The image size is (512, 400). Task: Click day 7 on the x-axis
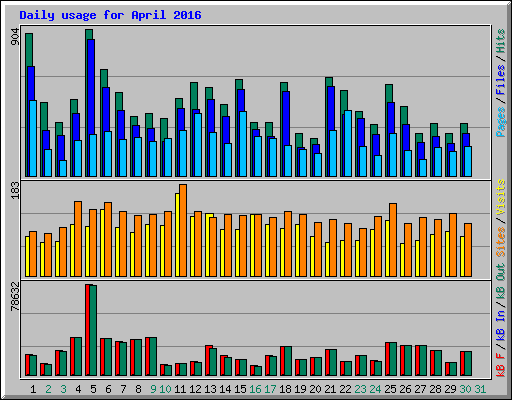[x=123, y=389]
